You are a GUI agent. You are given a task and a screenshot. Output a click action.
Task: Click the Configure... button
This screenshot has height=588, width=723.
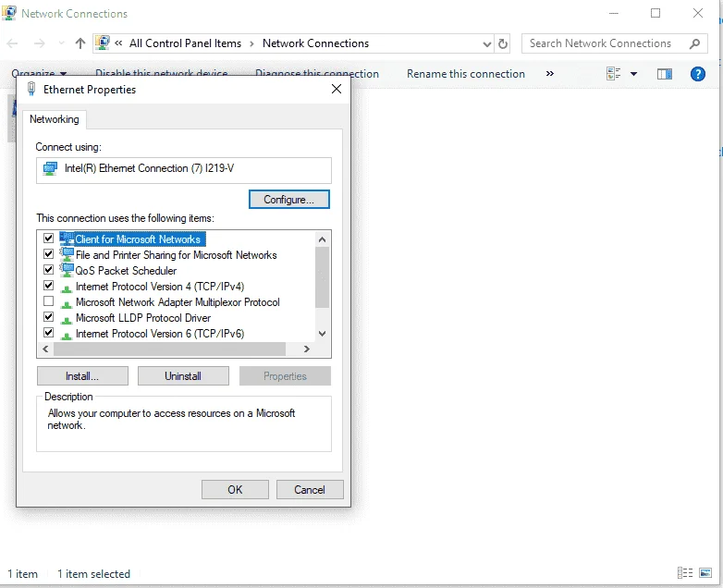[289, 200]
